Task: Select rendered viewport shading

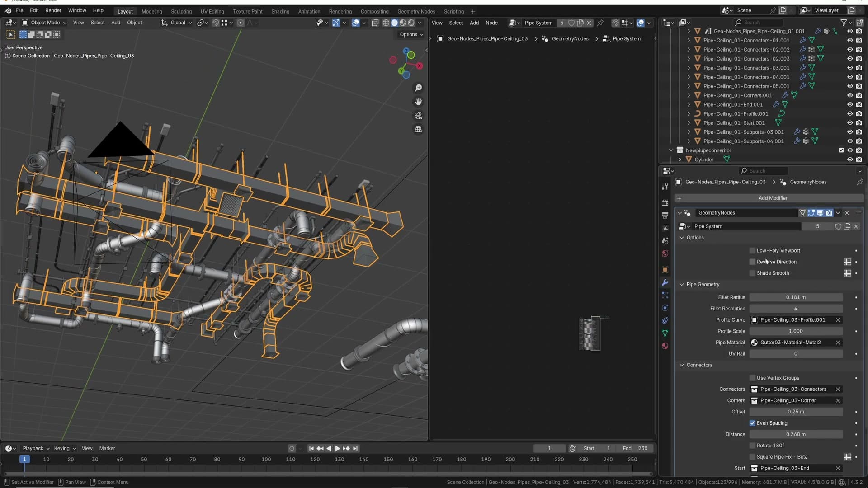Action: pyautogui.click(x=411, y=23)
